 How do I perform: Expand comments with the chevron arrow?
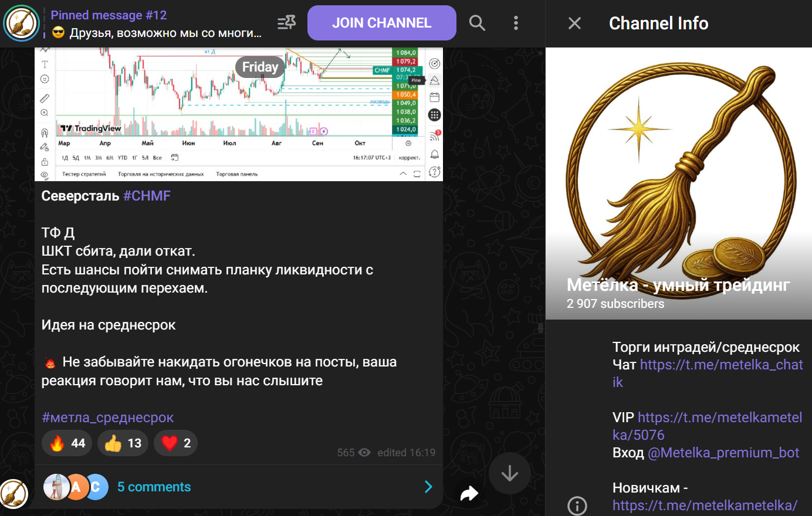428,487
